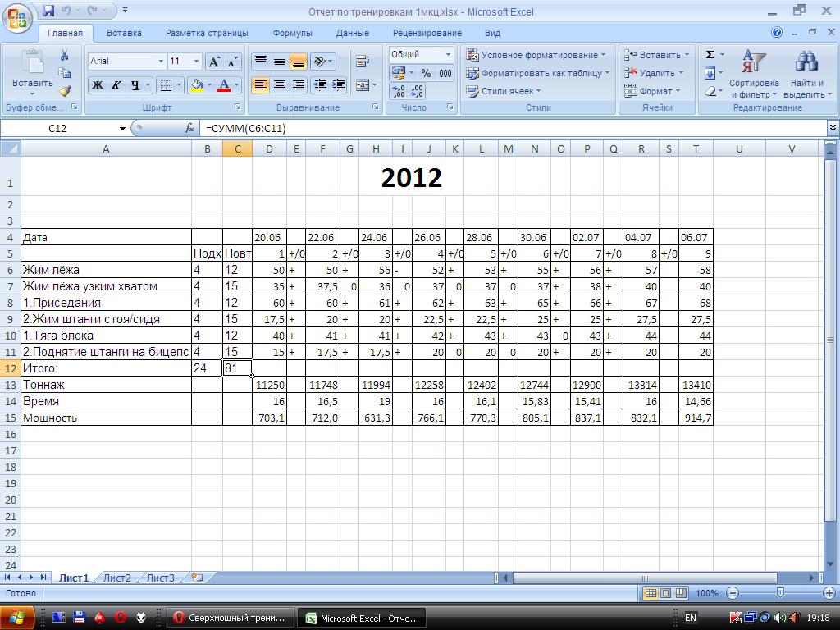This screenshot has width=840, height=630.
Task: Click the insert function fx icon
Action: tap(189, 128)
